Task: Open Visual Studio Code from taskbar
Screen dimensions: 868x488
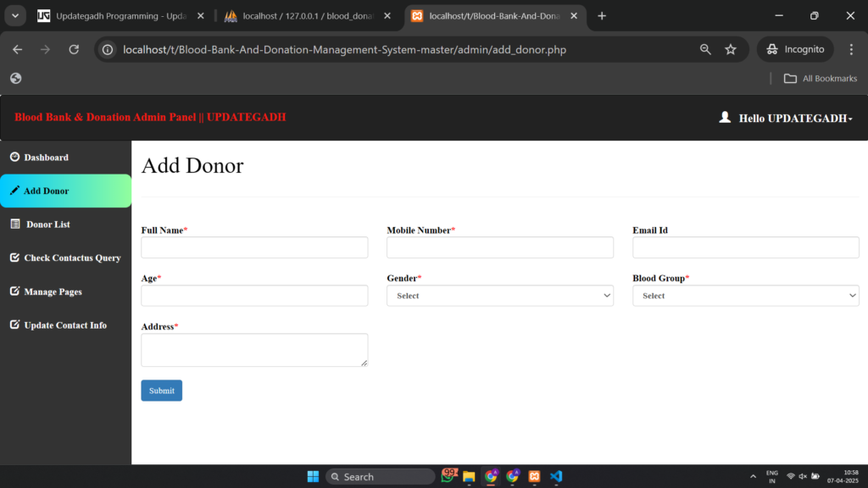Action: click(556, 476)
